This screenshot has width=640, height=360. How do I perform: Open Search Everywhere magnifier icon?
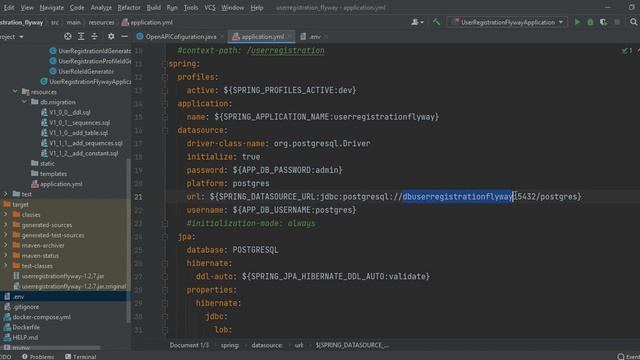pyautogui.click(x=633, y=22)
